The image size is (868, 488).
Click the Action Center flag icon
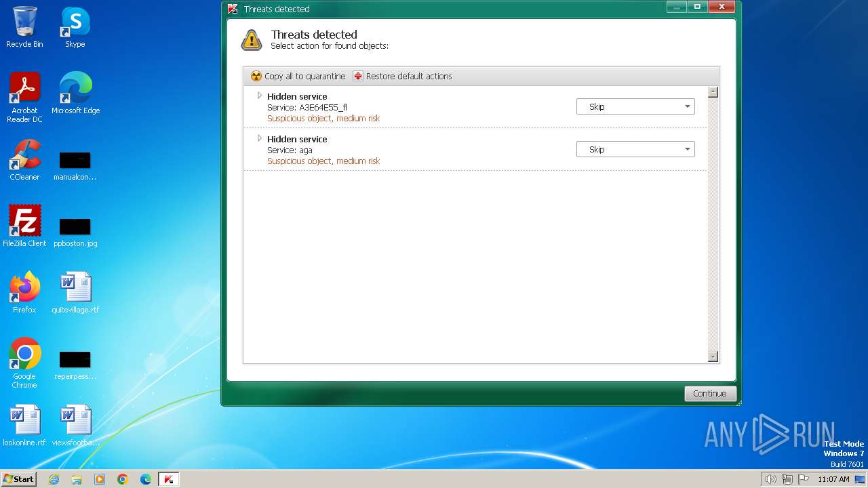[x=804, y=479]
